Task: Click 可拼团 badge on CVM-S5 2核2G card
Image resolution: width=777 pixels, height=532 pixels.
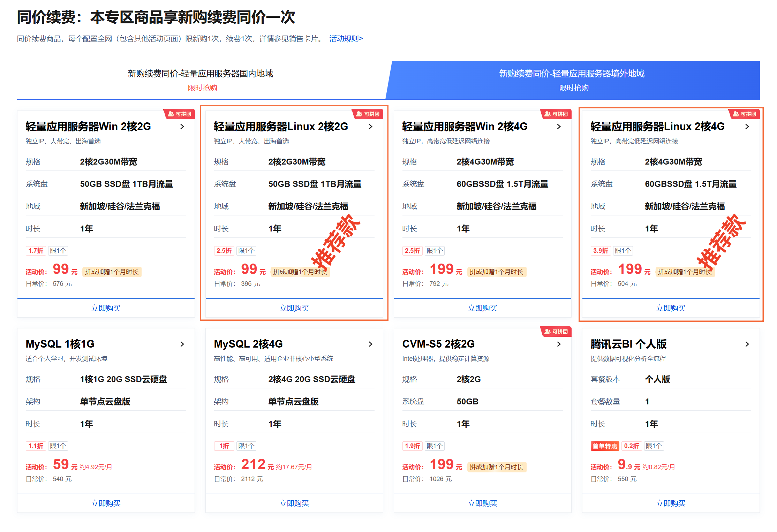Action: pyautogui.click(x=556, y=332)
